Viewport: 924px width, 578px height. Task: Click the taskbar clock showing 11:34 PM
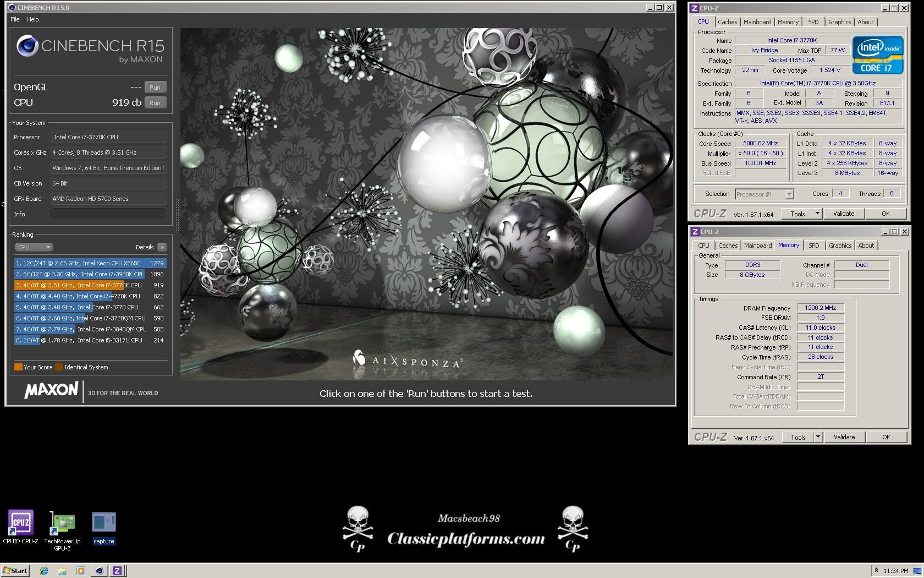click(895, 571)
